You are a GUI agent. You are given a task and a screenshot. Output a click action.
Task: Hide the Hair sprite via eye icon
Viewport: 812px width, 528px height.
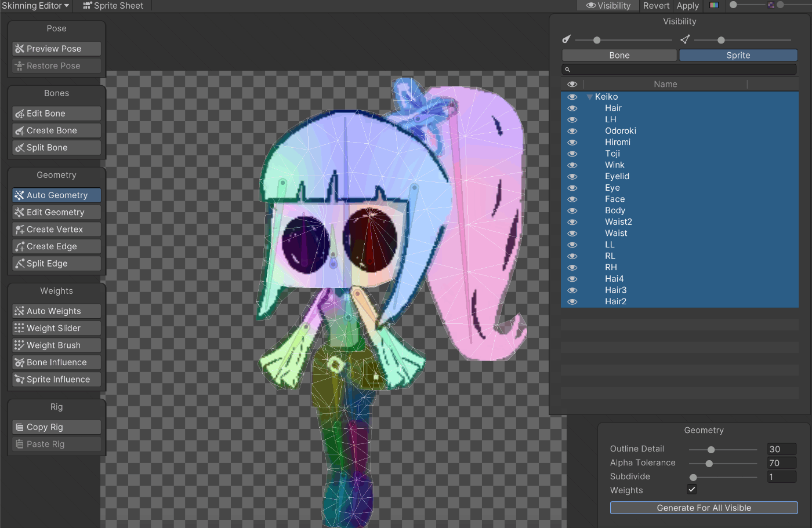pyautogui.click(x=572, y=108)
